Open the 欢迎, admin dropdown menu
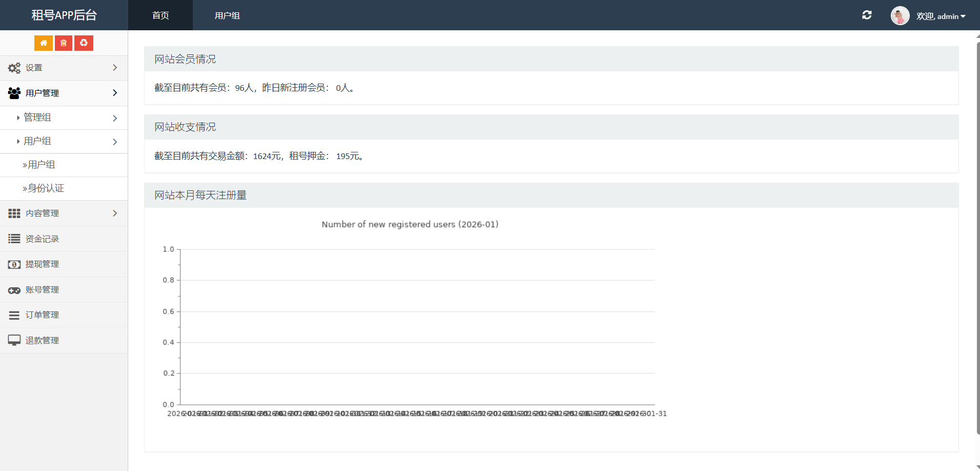This screenshot has height=471, width=980. click(941, 16)
